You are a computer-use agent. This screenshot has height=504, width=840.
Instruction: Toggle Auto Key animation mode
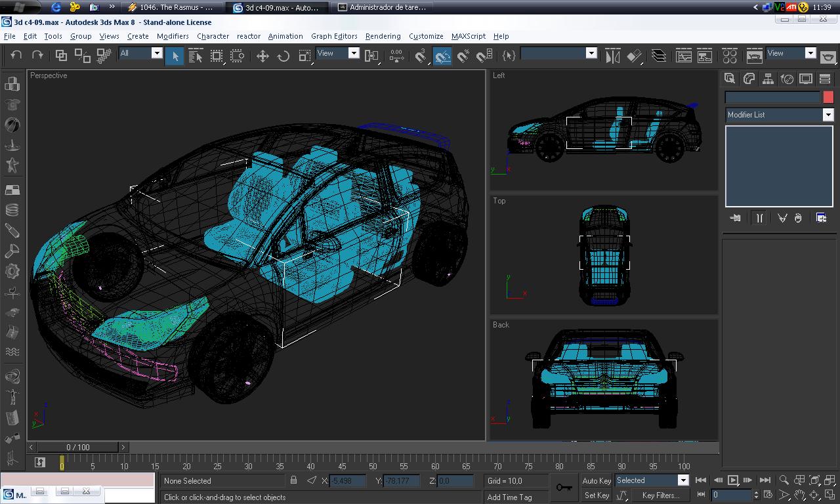click(x=597, y=480)
